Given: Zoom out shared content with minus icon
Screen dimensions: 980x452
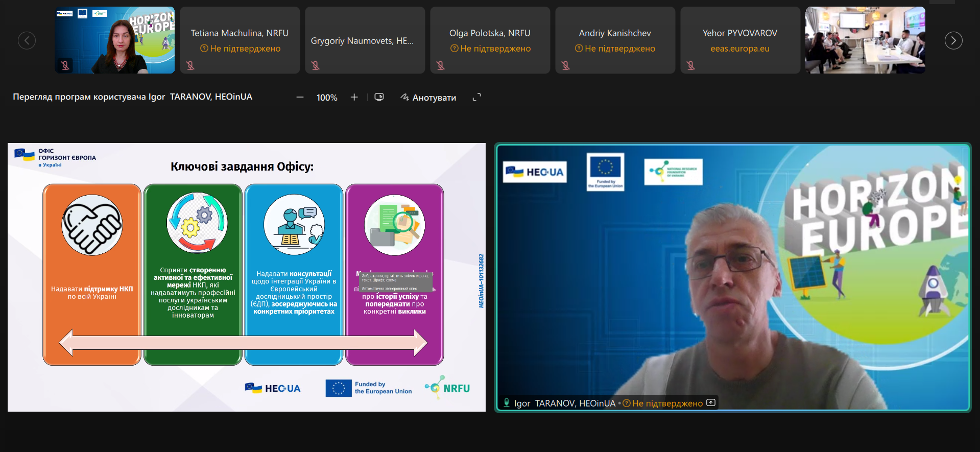Looking at the screenshot, I should (x=300, y=97).
